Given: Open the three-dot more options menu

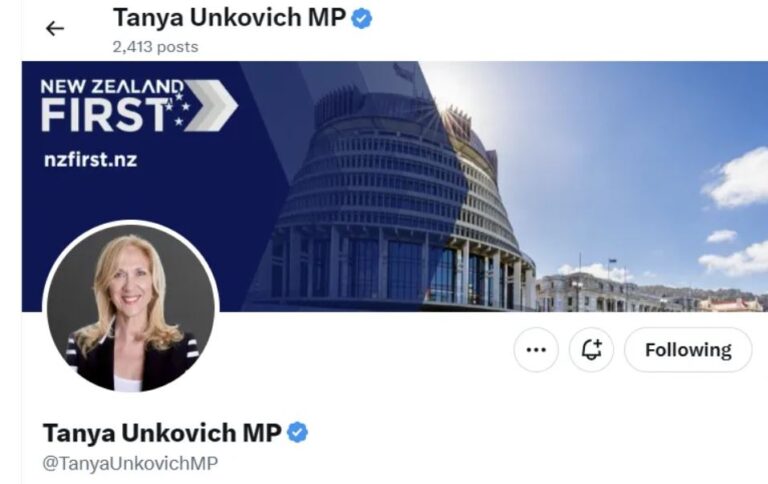Looking at the screenshot, I should click(536, 350).
